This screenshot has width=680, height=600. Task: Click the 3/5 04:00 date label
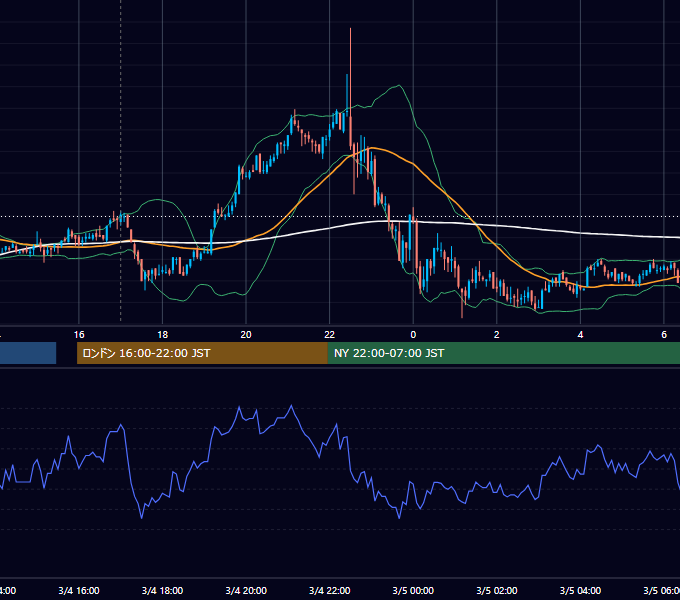point(580,590)
